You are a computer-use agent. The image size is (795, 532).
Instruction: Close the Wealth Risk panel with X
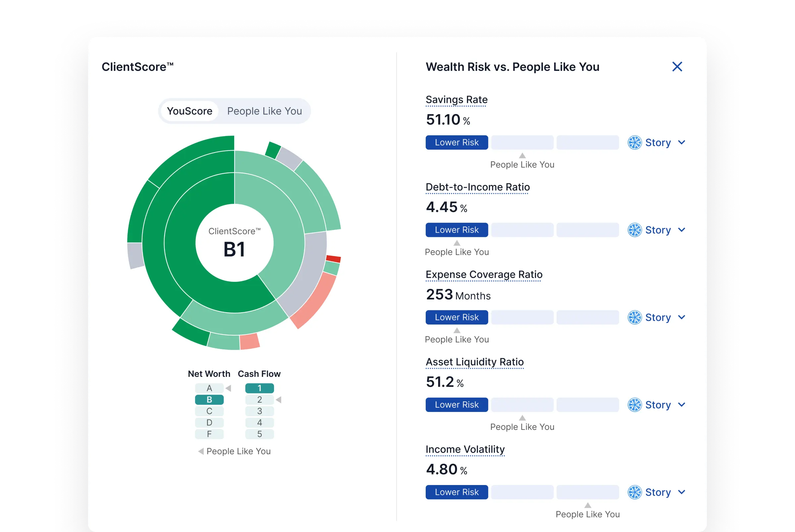[677, 67]
